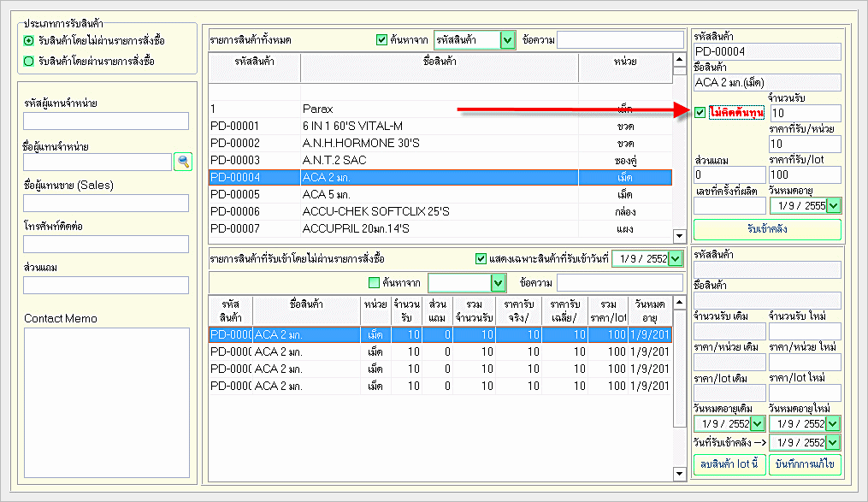Select radio รับสินค้าโดยไม่ผ่านรายการสั่งซื้อ
This screenshot has width=868, height=502.
pos(29,40)
